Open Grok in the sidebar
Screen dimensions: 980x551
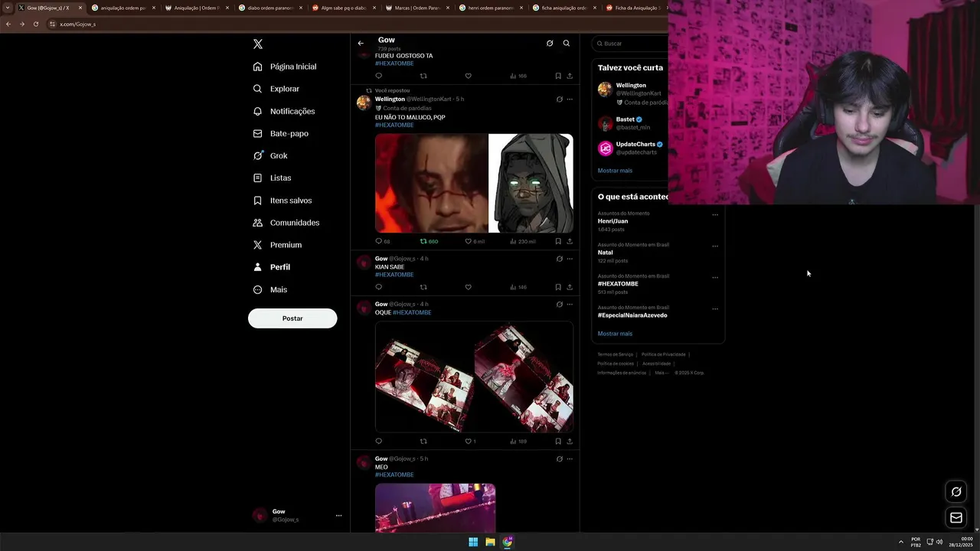pyautogui.click(x=270, y=155)
